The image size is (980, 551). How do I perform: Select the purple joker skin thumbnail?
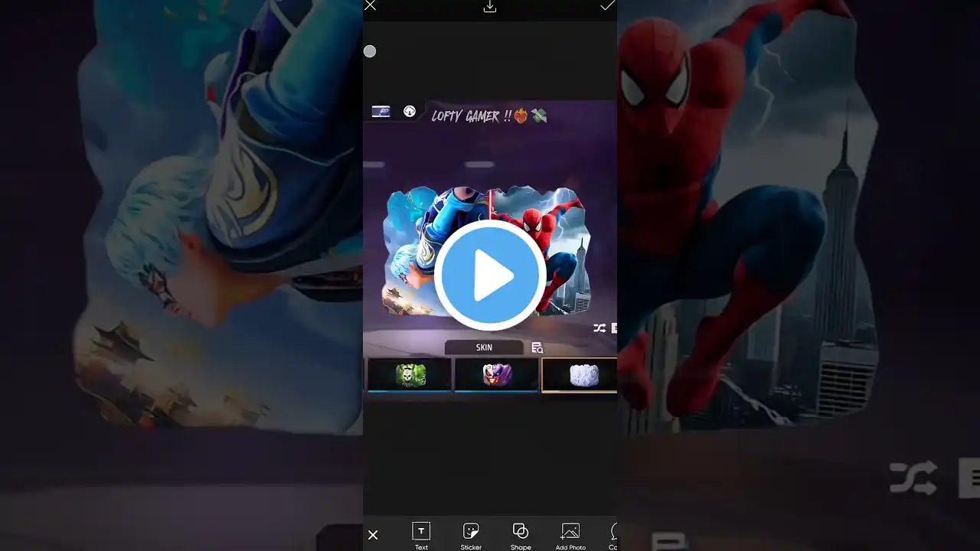[x=497, y=375]
